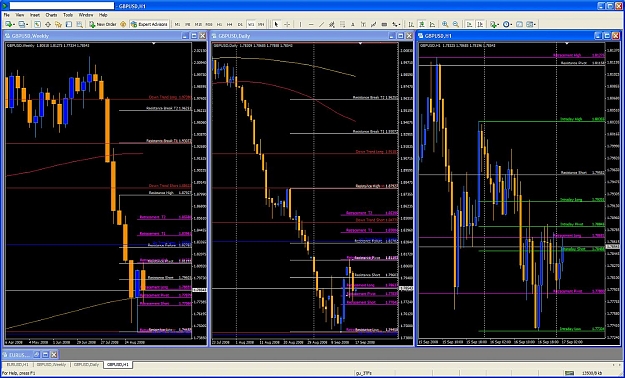
Task: Toggle the Terminal window icon
Action: [x=69, y=24]
